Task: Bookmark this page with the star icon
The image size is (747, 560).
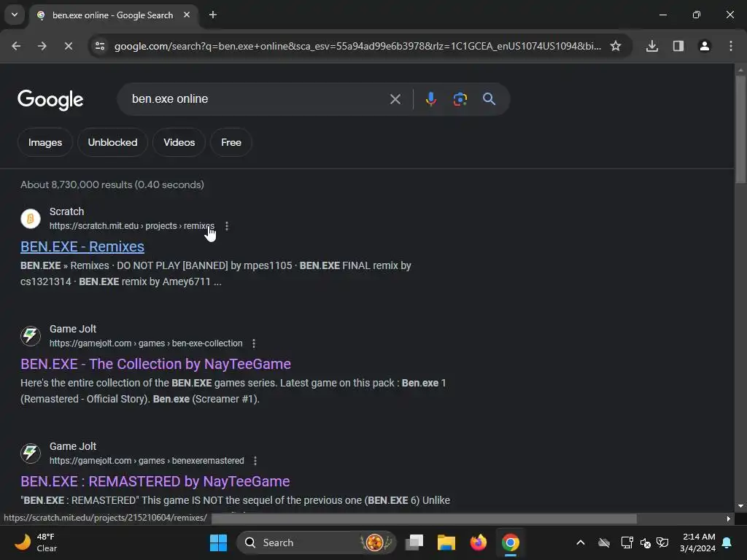Action: pos(616,46)
